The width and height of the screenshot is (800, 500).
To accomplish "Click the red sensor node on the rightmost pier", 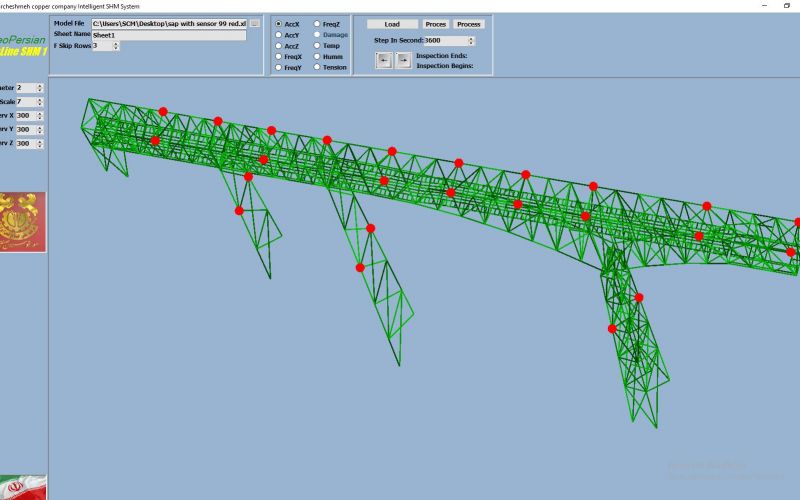I will pos(639,297).
